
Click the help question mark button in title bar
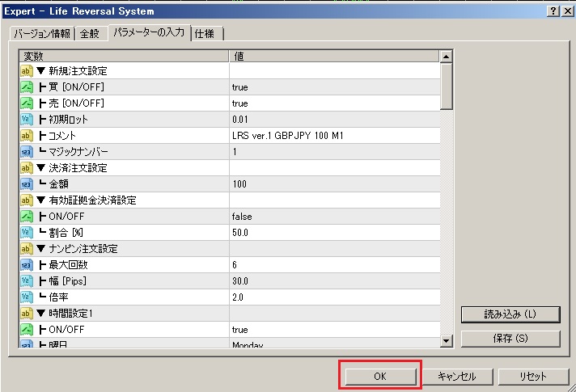pos(551,11)
